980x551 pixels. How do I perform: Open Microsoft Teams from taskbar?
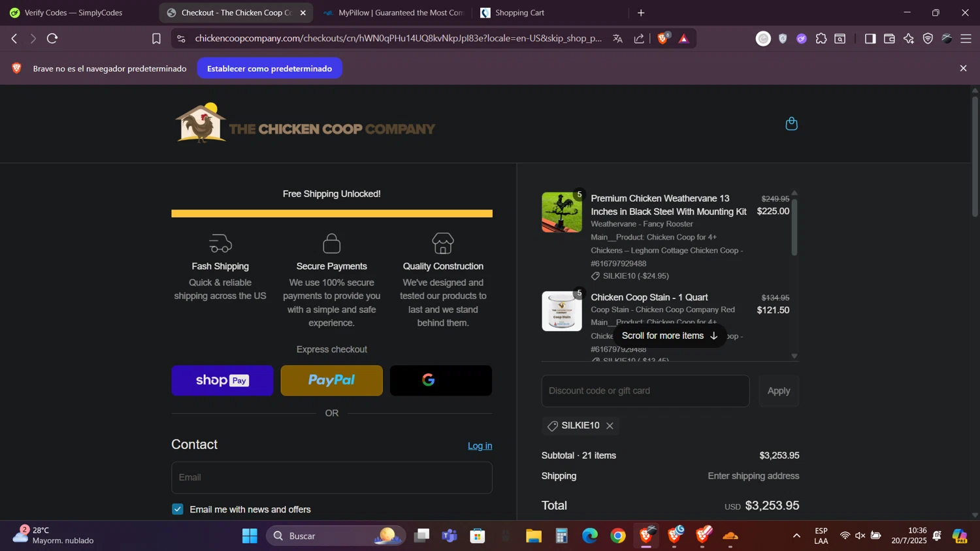(449, 536)
